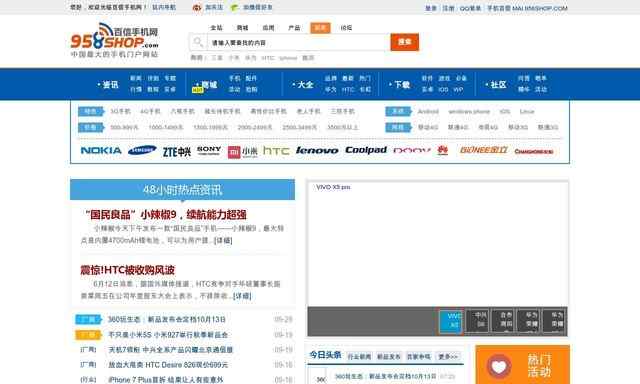Choose the 3500元以上 price range
The image size is (640, 384).
click(x=343, y=127)
